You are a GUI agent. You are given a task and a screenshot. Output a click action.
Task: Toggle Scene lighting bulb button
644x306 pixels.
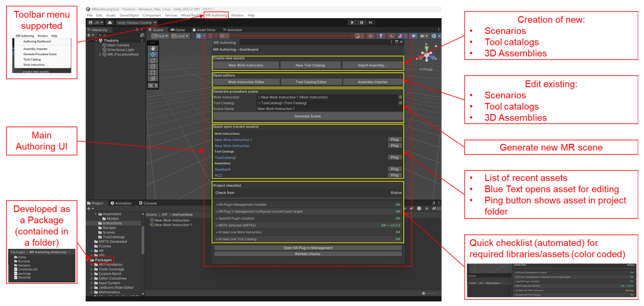click(x=381, y=36)
